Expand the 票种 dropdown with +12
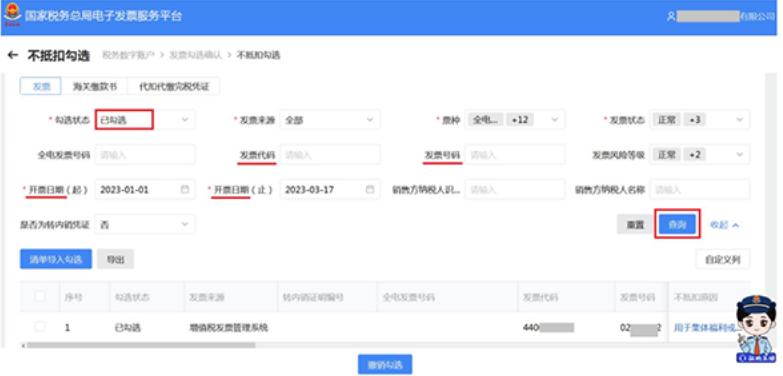The height and width of the screenshot is (376, 783). coord(514,120)
